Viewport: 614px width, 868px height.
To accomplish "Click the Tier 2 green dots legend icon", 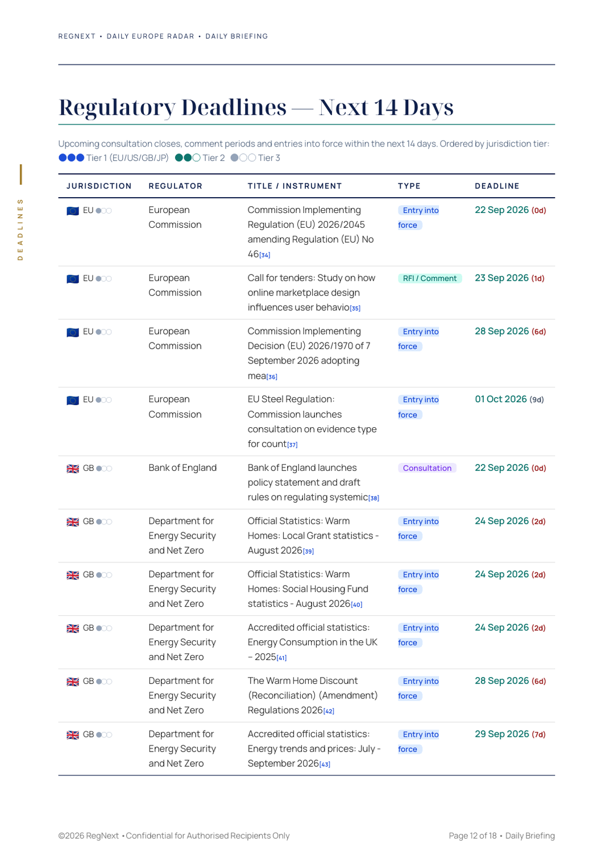I will point(188,158).
